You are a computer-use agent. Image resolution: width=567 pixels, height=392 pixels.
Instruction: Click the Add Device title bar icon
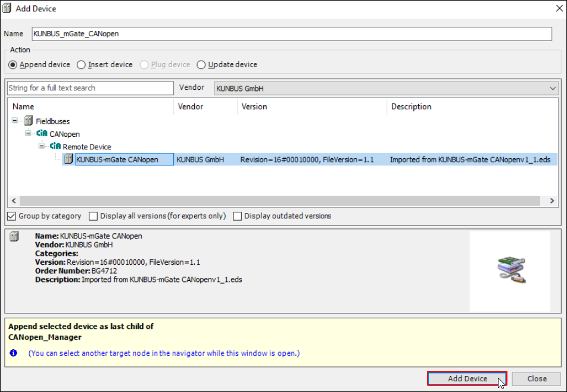click(7, 8)
